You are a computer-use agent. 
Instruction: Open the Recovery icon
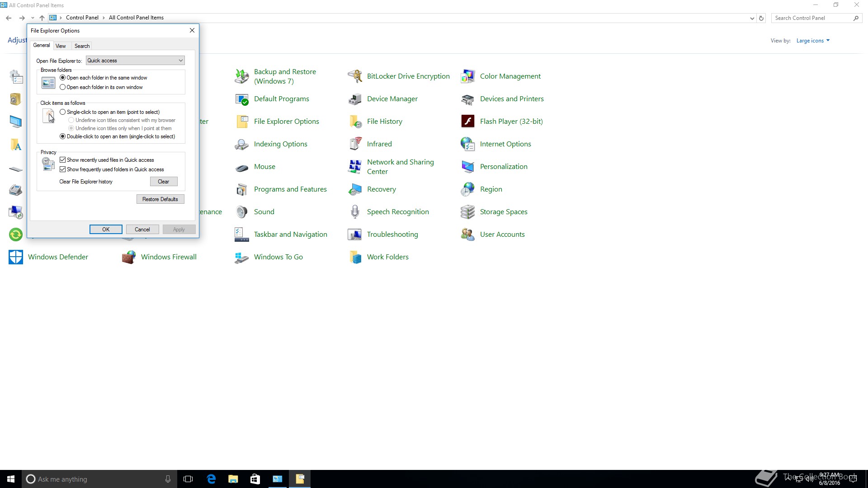(355, 189)
